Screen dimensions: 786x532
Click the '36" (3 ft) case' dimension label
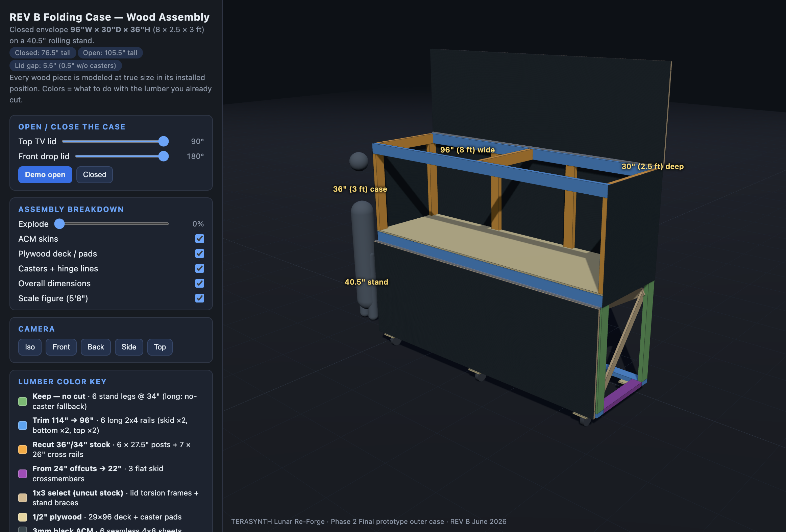[360, 189]
